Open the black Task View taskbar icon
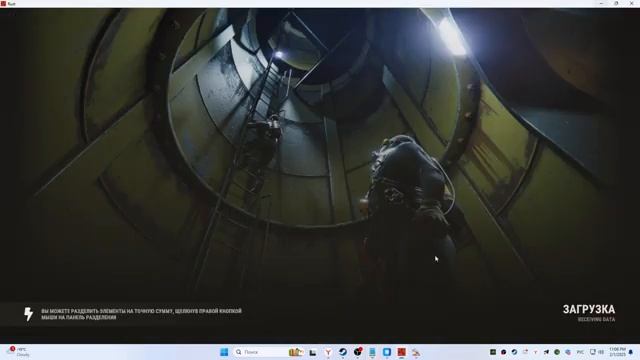Image resolution: width=640 pixels, height=360 pixels. [x=313, y=352]
